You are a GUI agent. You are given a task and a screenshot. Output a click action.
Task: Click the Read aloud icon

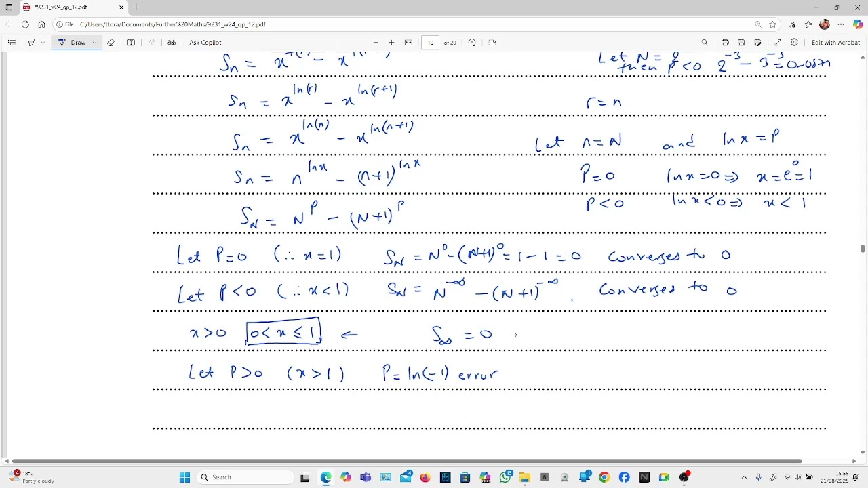click(x=151, y=42)
